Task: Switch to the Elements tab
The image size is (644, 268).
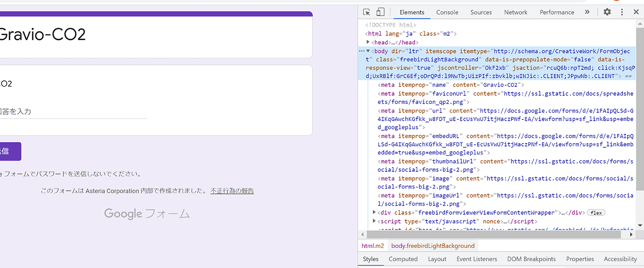Action: 412,12
